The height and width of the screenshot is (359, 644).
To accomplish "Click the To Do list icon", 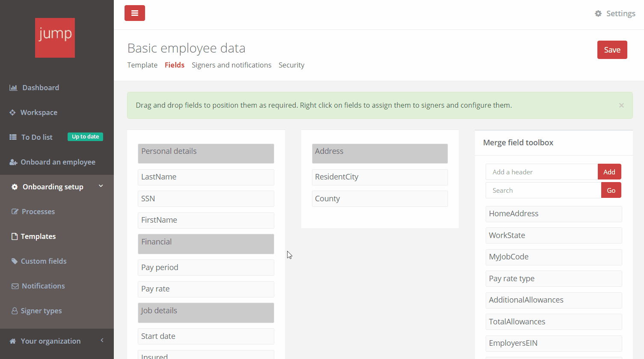I will (x=13, y=137).
